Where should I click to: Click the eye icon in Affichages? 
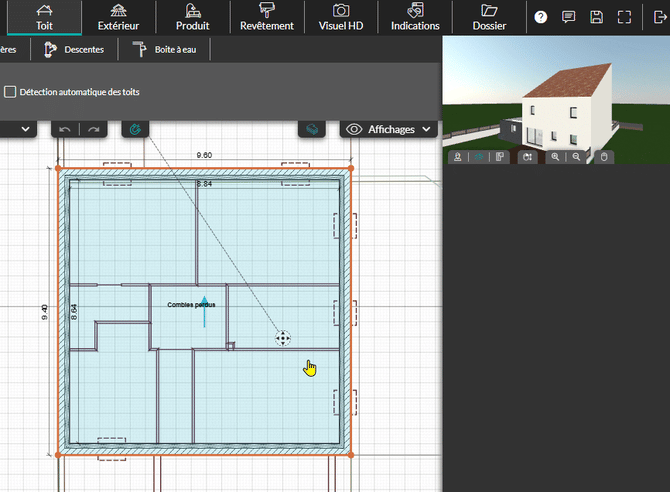[x=354, y=129]
